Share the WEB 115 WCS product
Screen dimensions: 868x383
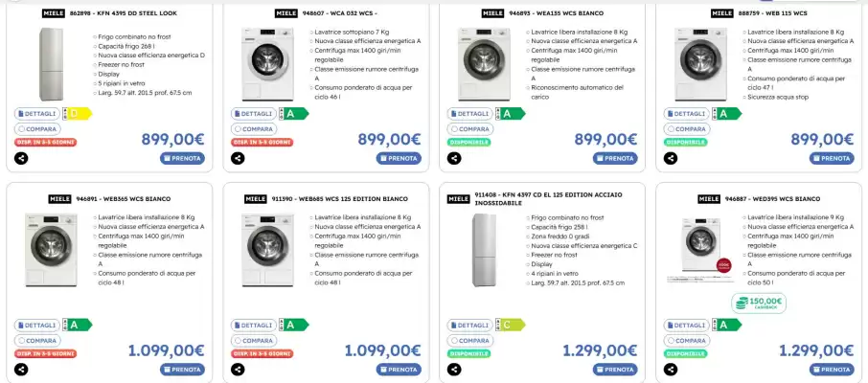click(670, 159)
